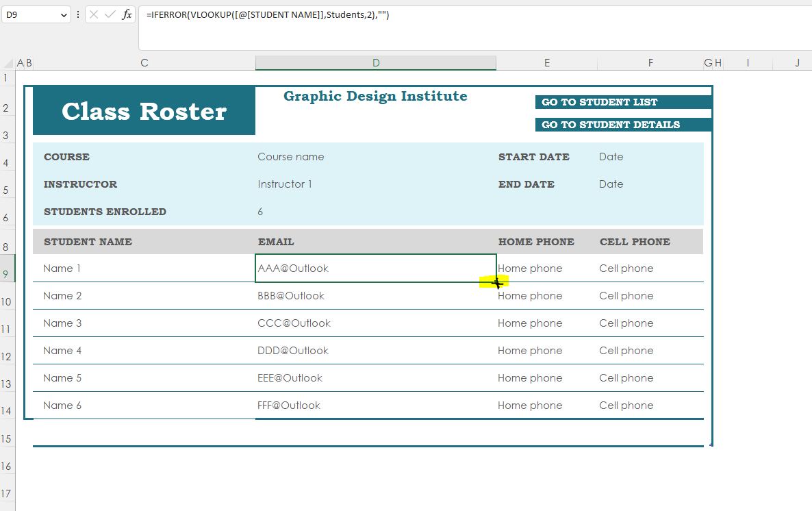The width and height of the screenshot is (812, 511).
Task: Select the Name 3 cell
Action: (x=144, y=323)
